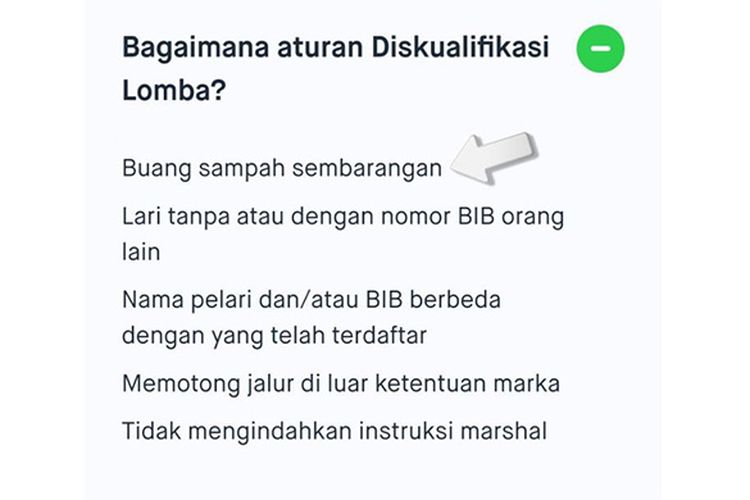
Task: Click the gray arrow pointer graphic
Action: click(494, 160)
